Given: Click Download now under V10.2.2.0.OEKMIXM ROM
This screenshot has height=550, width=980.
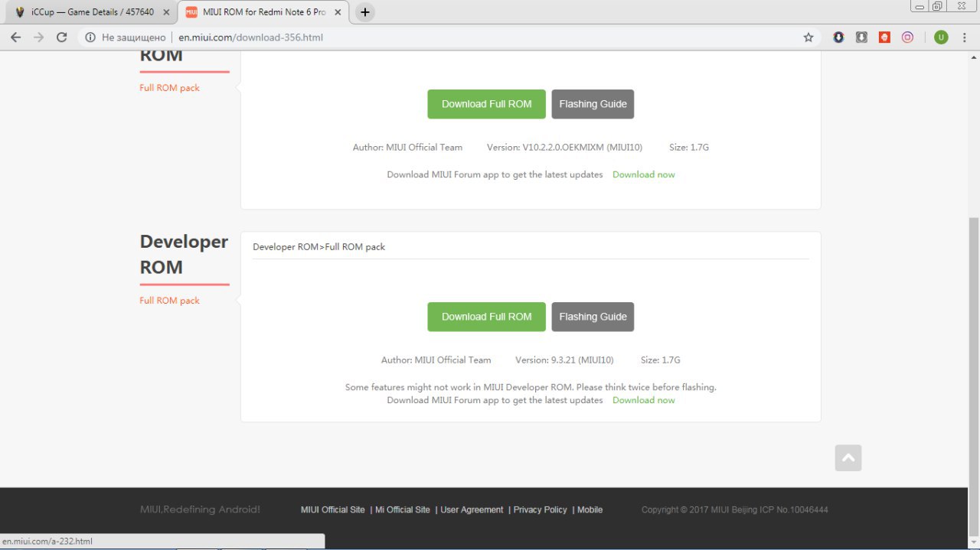Looking at the screenshot, I should [x=643, y=174].
